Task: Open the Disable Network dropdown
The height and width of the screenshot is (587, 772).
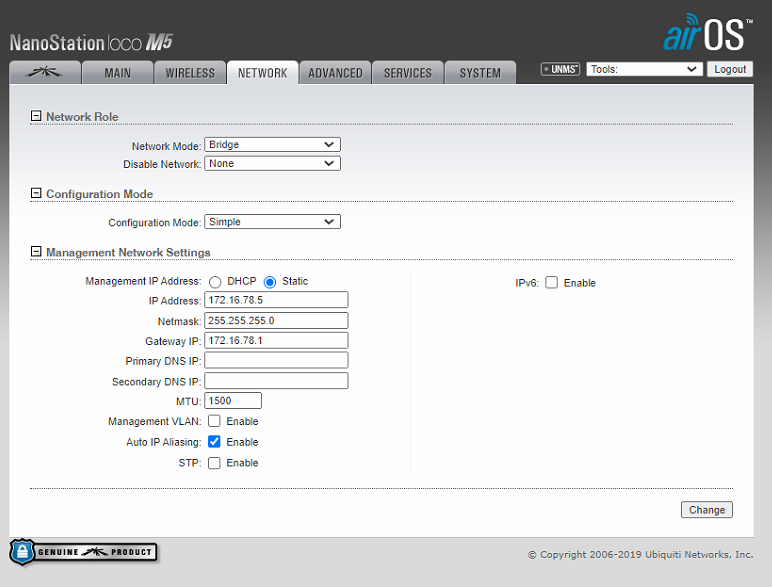Action: pos(272,163)
